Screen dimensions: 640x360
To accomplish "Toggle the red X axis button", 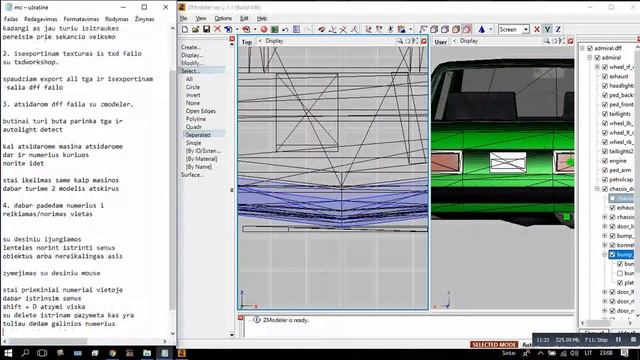I will (537, 29).
